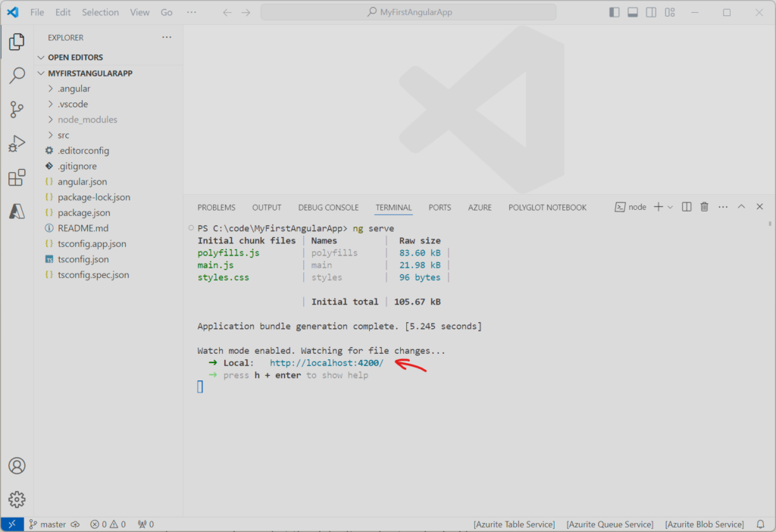This screenshot has width=776, height=532.
Task: Switch to the DEBUG CONSOLE tab
Action: [x=328, y=207]
